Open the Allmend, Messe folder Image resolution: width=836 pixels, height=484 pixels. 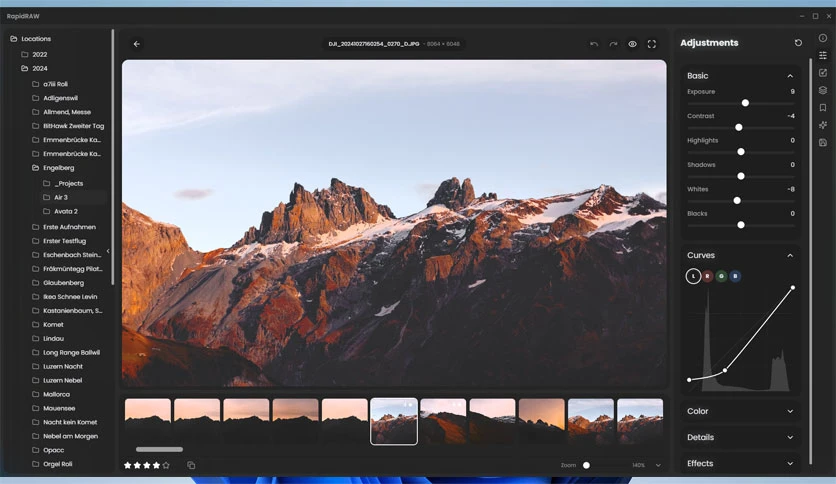pos(67,112)
